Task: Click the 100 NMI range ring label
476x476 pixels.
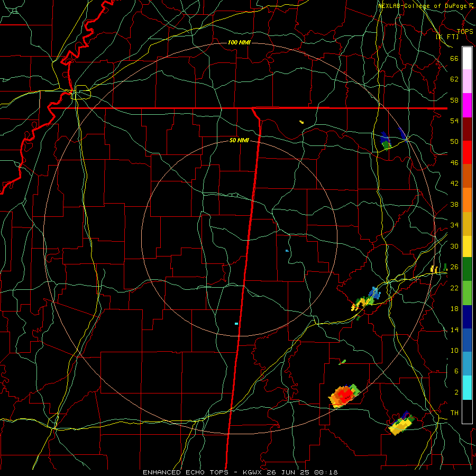Action: coord(239,42)
